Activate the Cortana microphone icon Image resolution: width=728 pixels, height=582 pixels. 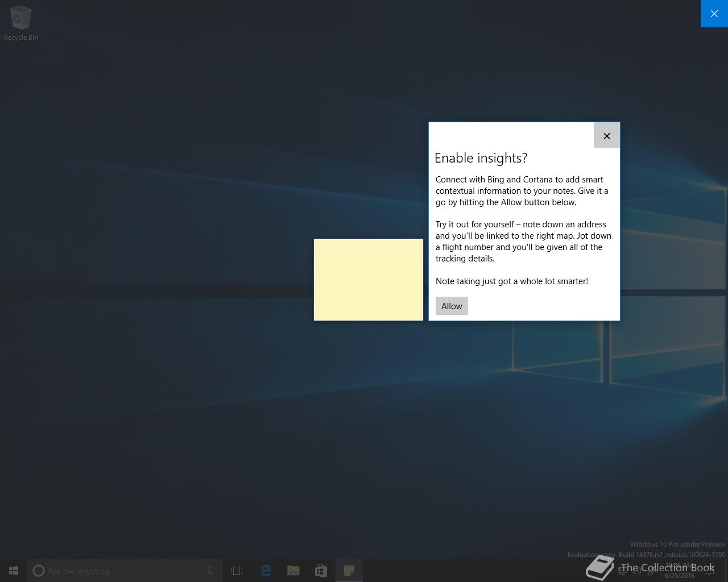[211, 571]
